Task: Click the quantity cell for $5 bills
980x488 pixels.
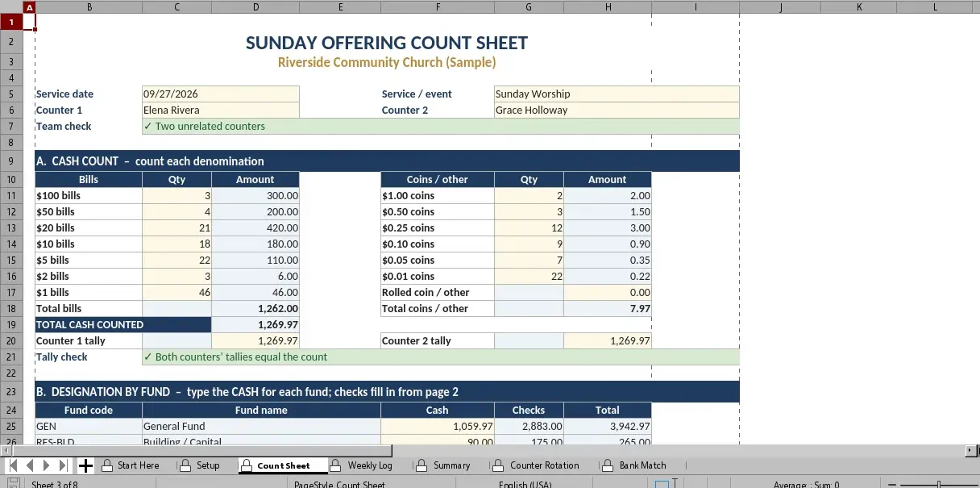Action: pos(177,261)
